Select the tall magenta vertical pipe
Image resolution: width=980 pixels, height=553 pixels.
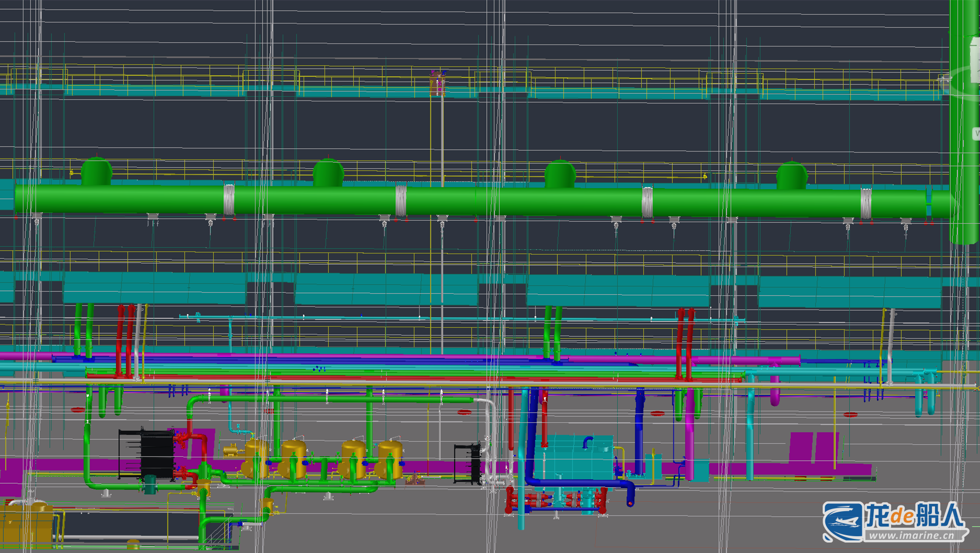[x=690, y=434]
